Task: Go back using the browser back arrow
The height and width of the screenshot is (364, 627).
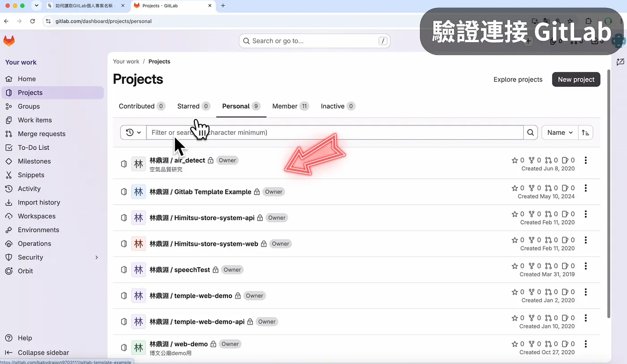Action: [6, 21]
